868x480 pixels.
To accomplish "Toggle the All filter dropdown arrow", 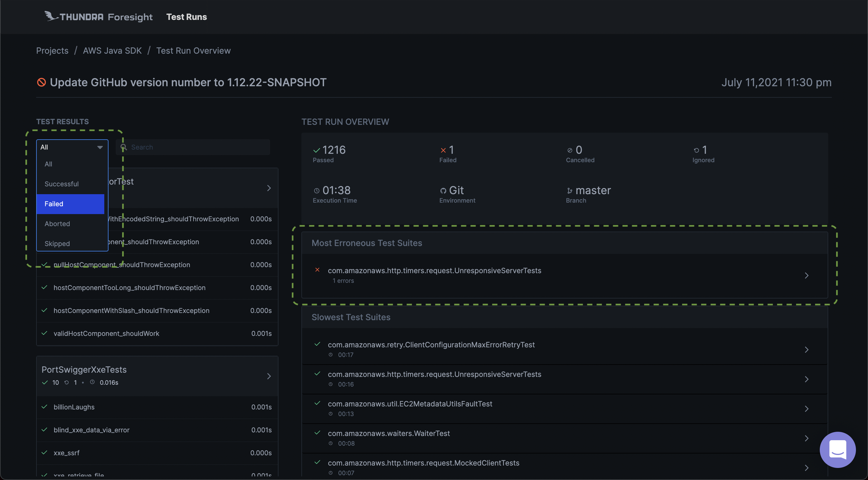I will [x=100, y=147].
